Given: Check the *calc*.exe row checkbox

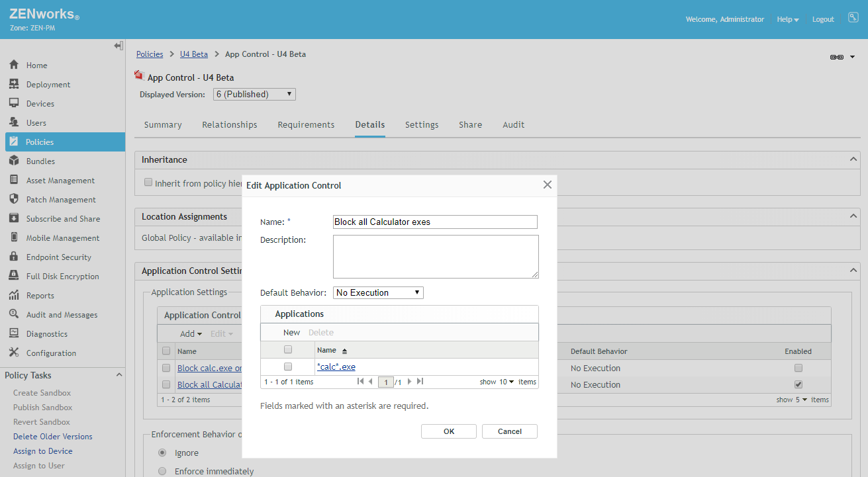Looking at the screenshot, I should (x=288, y=367).
